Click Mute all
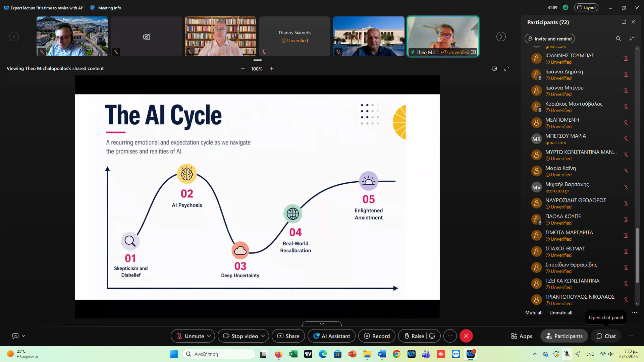This screenshot has height=362, width=644. (534, 312)
